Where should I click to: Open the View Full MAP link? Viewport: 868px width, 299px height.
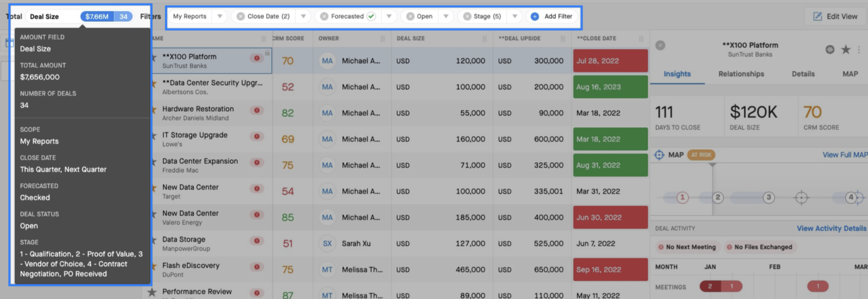845,155
